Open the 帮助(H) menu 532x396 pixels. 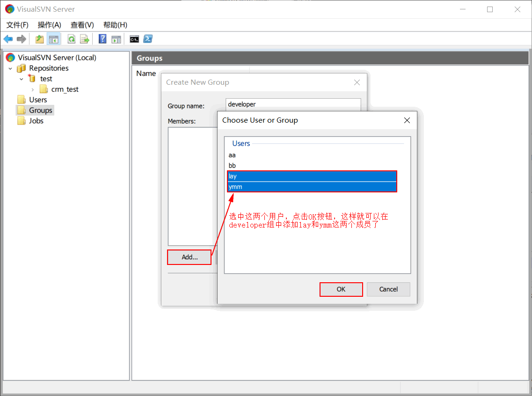pos(116,25)
